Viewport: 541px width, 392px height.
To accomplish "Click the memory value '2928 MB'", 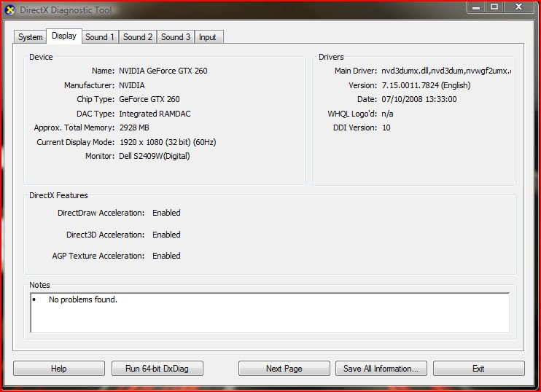I will [x=134, y=128].
